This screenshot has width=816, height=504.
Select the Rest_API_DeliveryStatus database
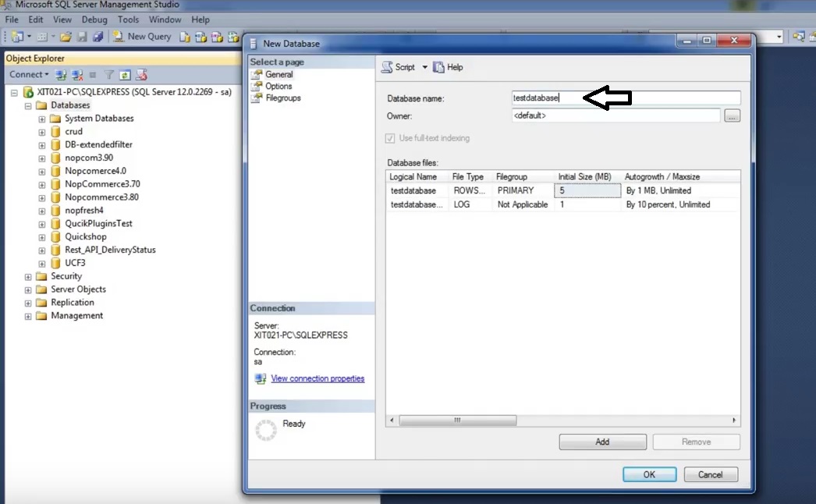click(110, 250)
